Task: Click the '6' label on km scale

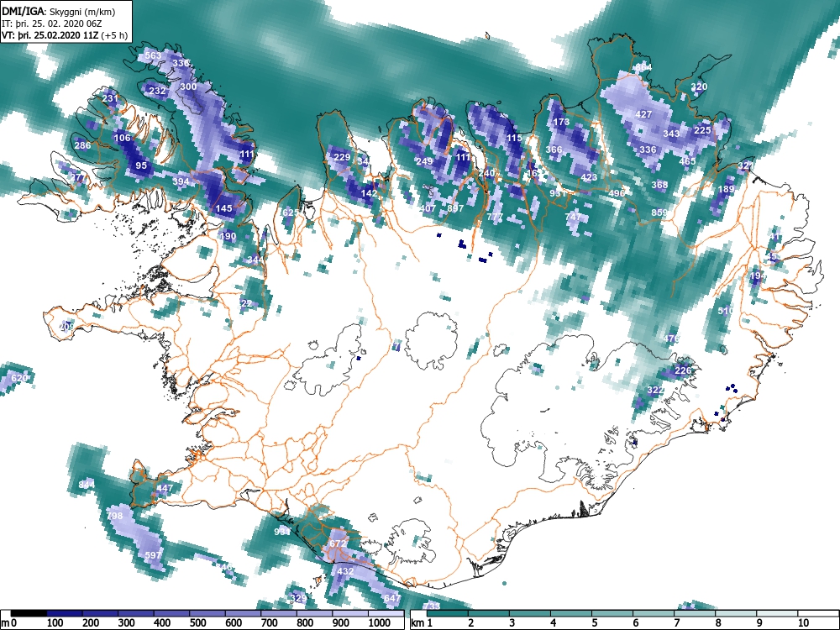Action: [635, 623]
